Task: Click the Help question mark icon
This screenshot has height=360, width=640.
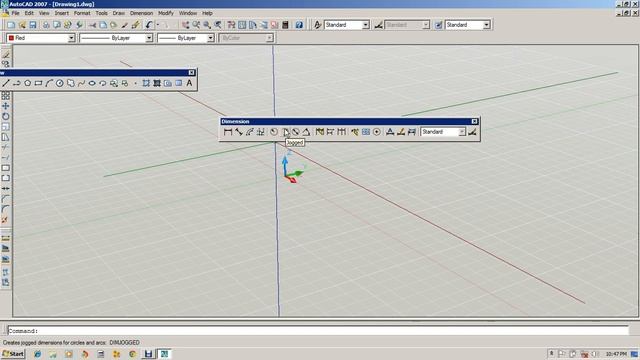Action: 299,25
